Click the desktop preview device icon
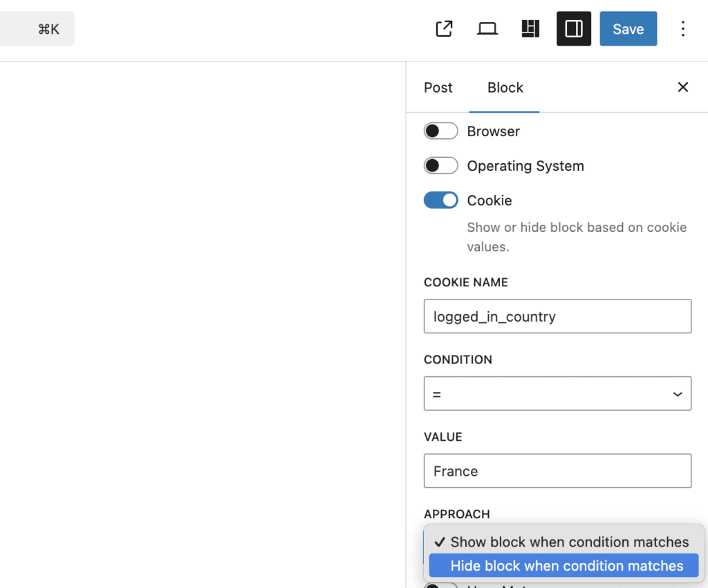This screenshot has height=588, width=708. tap(487, 28)
